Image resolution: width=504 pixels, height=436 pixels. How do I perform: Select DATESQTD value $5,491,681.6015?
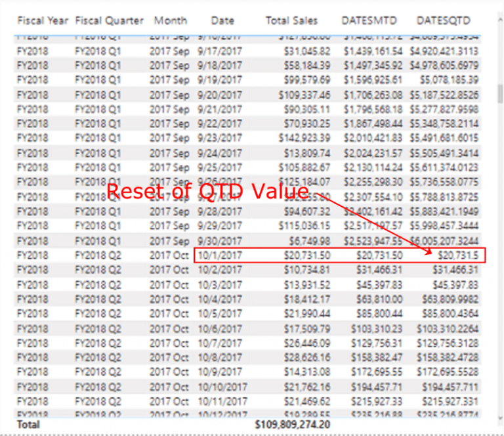pyautogui.click(x=444, y=138)
